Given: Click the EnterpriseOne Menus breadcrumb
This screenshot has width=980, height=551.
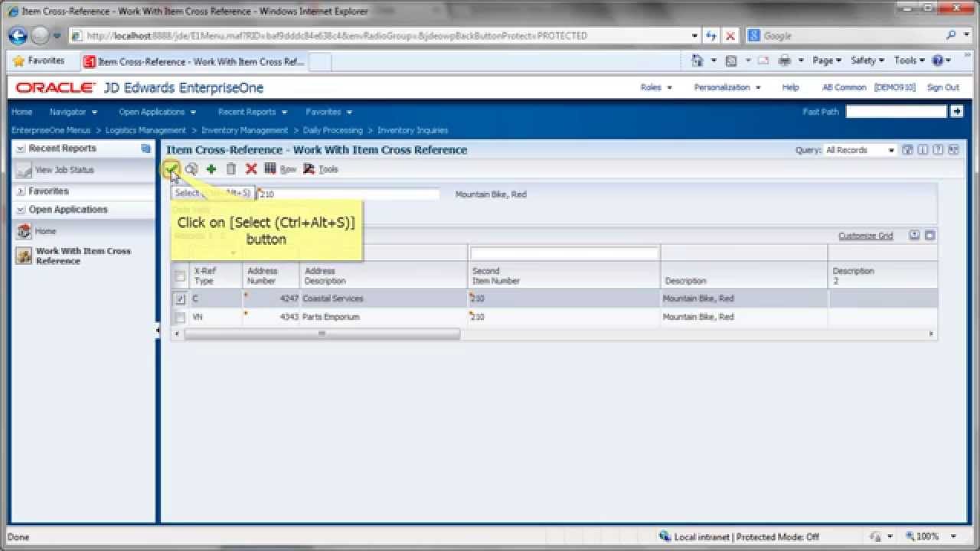Looking at the screenshot, I should (51, 130).
